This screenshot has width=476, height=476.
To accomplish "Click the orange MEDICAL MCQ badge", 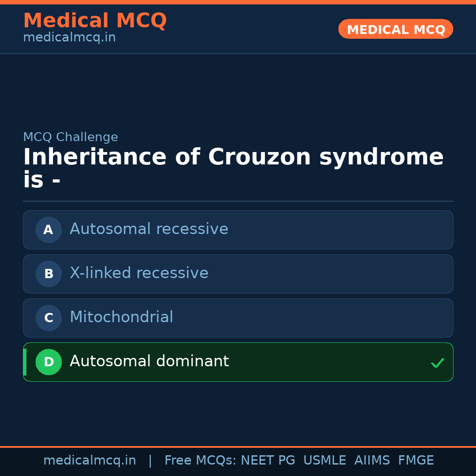I will click(x=395, y=29).
